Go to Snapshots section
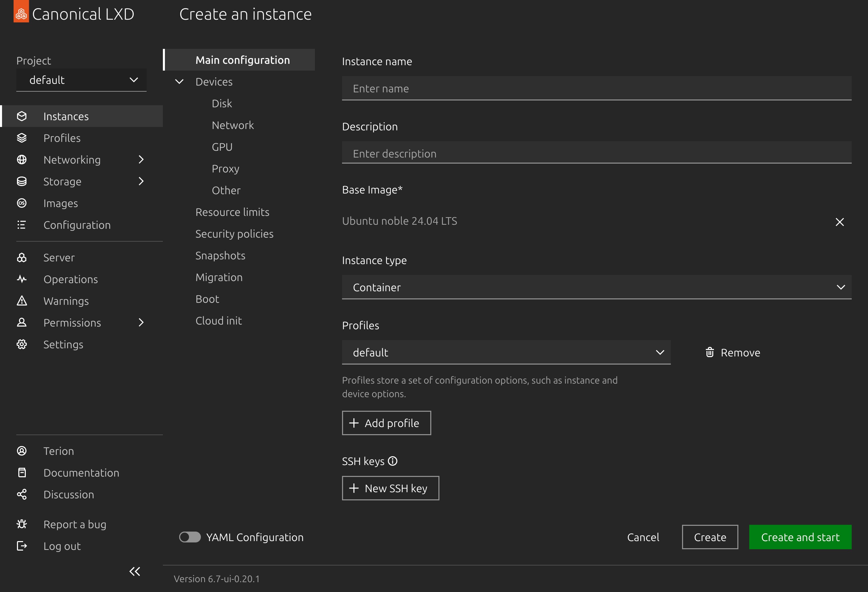Viewport: 868px width, 592px height. pos(220,256)
